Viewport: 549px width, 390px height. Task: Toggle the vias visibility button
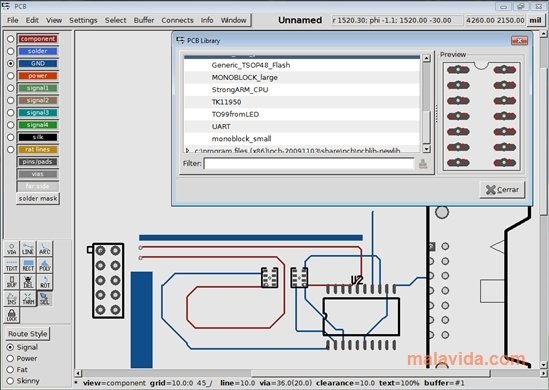38,174
